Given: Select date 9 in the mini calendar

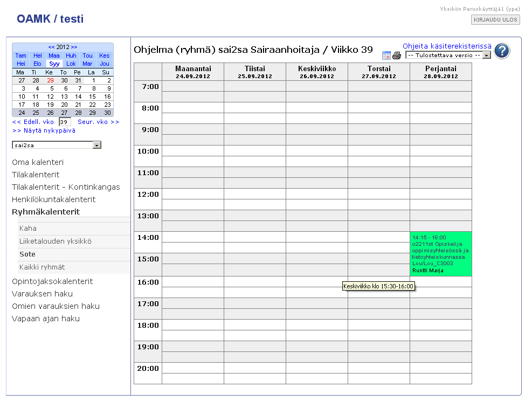Looking at the screenshot, I should point(109,88).
